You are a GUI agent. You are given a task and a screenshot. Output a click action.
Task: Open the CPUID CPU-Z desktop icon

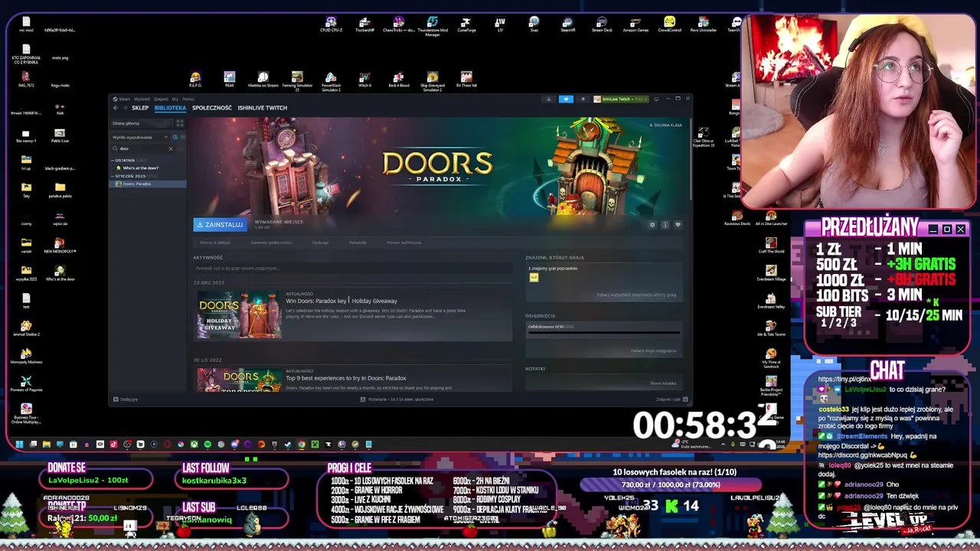(x=331, y=24)
